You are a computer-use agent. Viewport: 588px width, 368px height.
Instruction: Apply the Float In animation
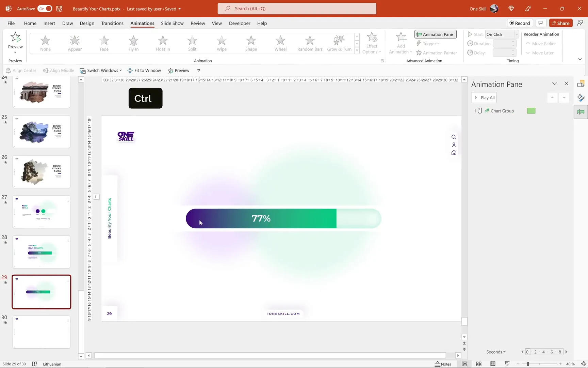click(x=163, y=43)
